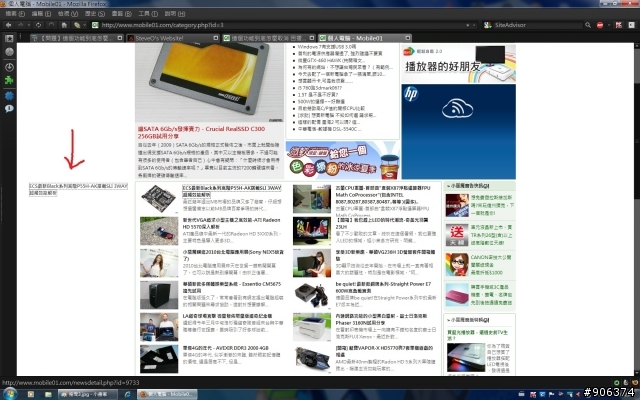Screen dimensions: 640x400
Task: Open the Windows Start orb
Action: point(10,394)
